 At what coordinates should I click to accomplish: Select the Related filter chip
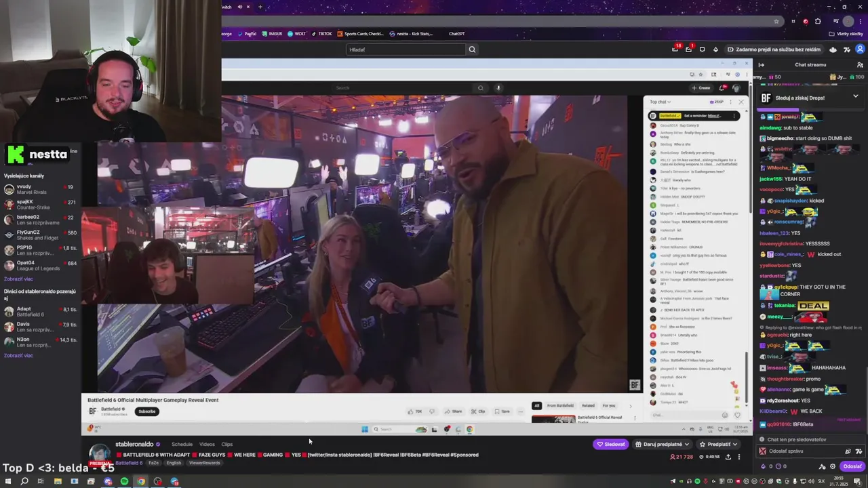[x=588, y=405]
